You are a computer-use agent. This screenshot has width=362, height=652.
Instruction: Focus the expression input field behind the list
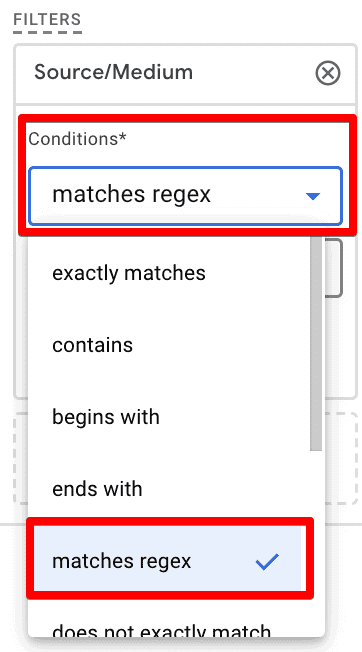(x=334, y=268)
